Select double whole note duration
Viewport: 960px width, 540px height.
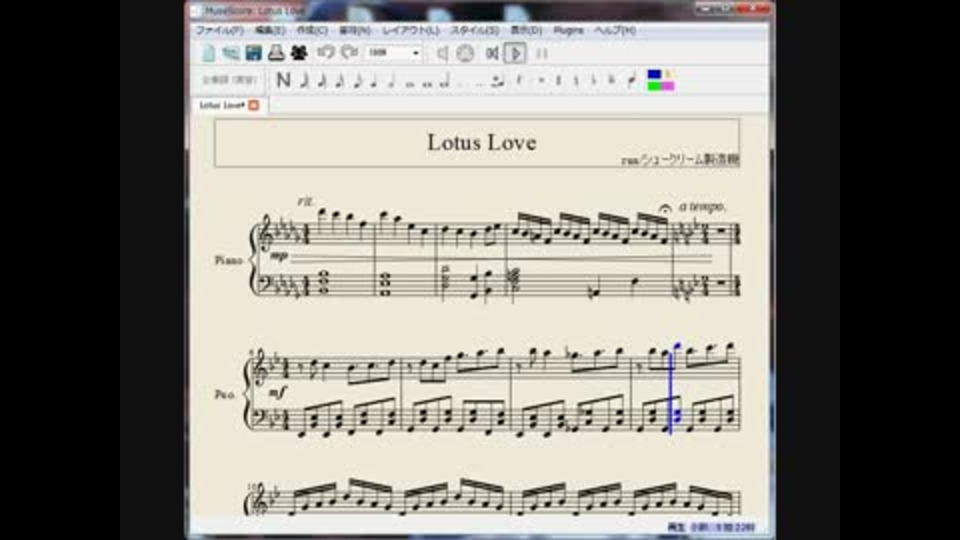pyautogui.click(x=427, y=83)
